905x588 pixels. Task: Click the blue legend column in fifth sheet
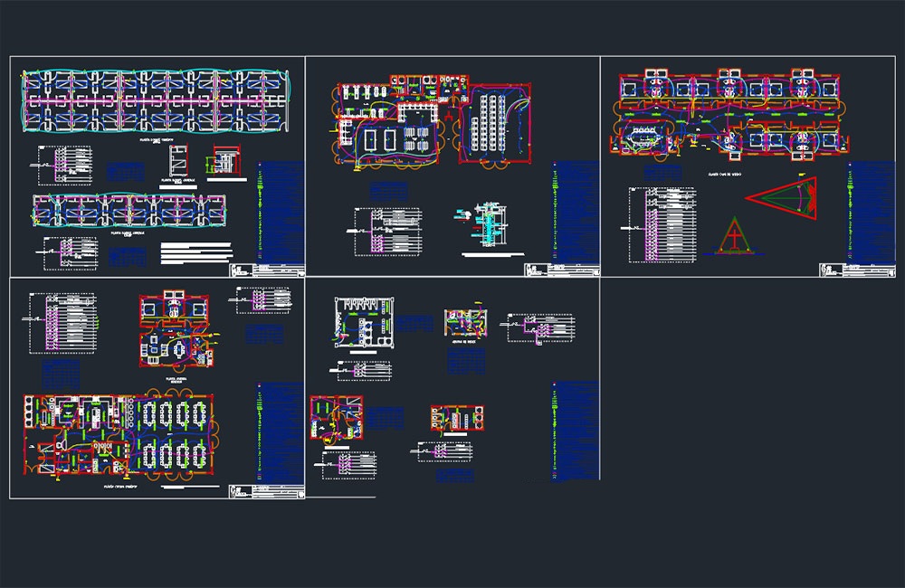click(576, 431)
